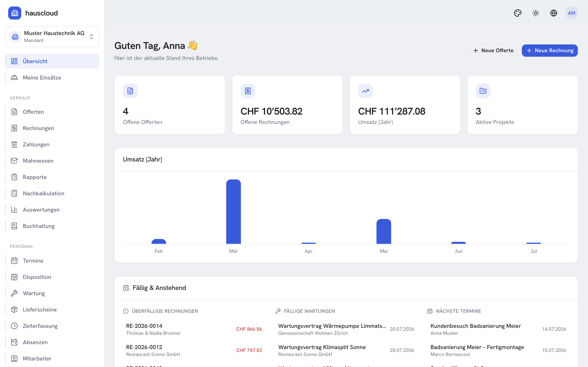
Task: Create a Neue Offerte
Action: pos(493,51)
